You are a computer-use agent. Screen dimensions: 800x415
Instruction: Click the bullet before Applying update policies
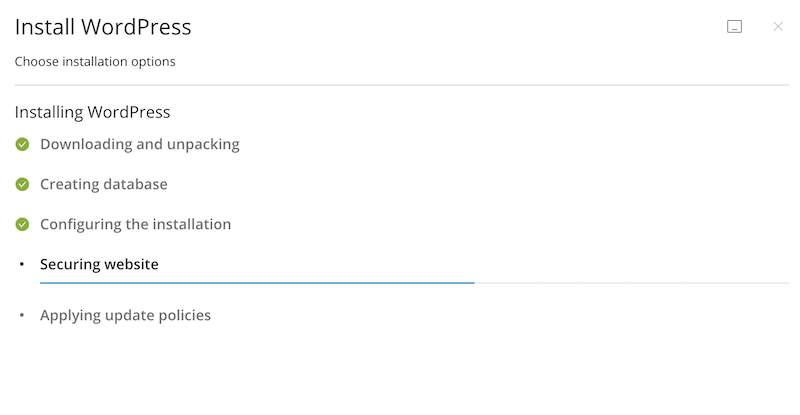coord(22,316)
